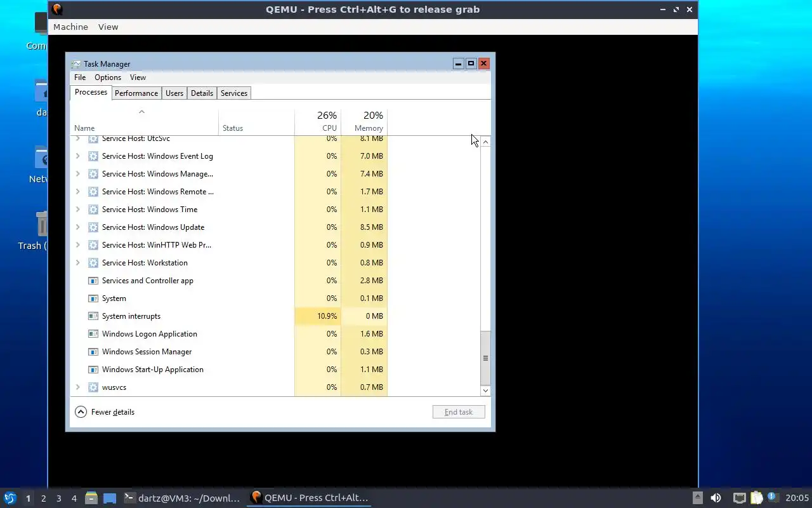Select the System interrupts process row
The image size is (812, 508).
[x=228, y=316]
